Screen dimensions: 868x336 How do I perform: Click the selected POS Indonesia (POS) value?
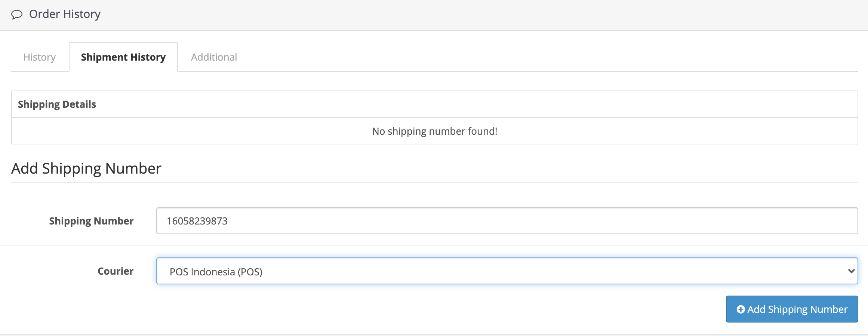coord(216,272)
